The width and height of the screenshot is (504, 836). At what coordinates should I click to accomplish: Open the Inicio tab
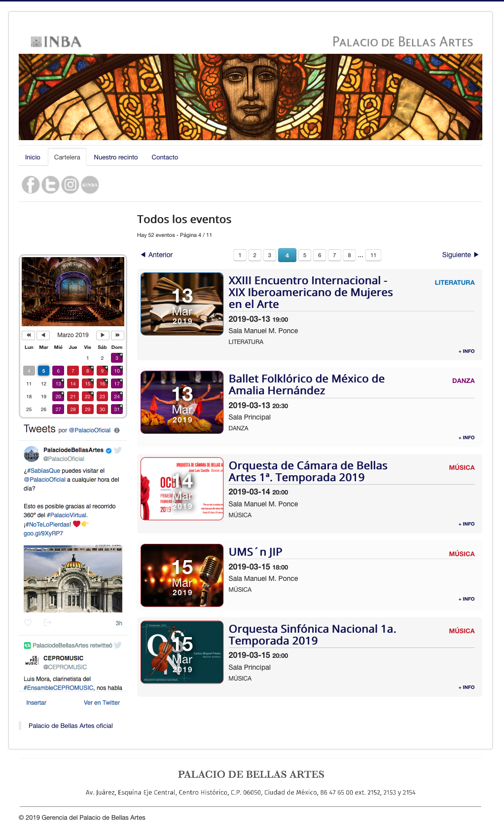click(33, 157)
